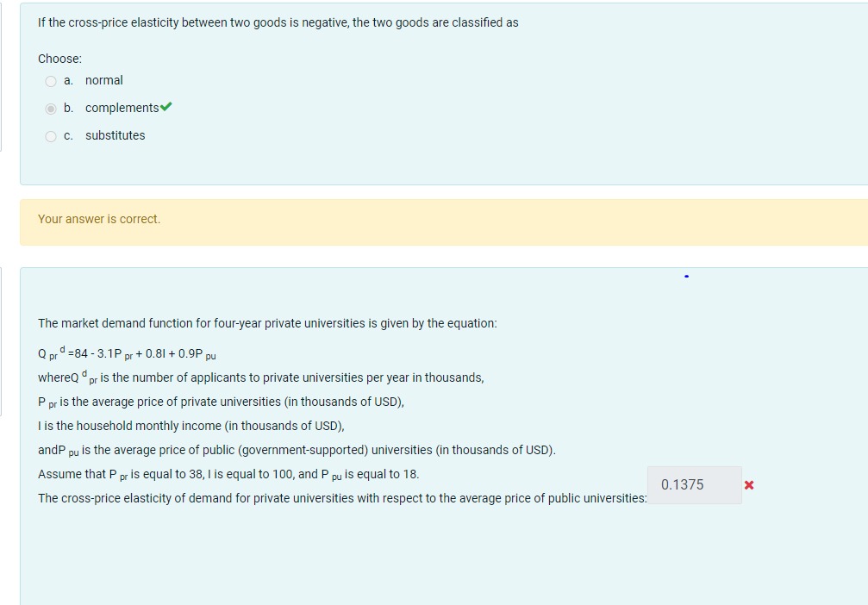Click the blue dot marker above the demand question

(686, 276)
